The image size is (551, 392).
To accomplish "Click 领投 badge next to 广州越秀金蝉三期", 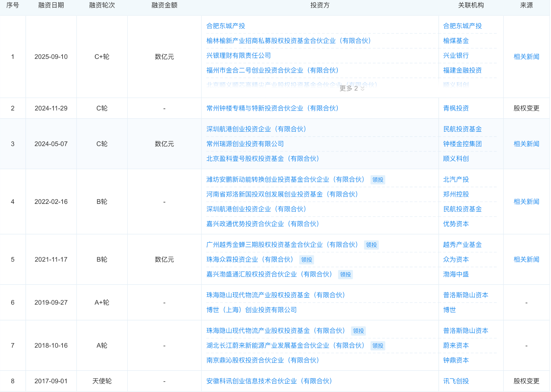I will (371, 245).
